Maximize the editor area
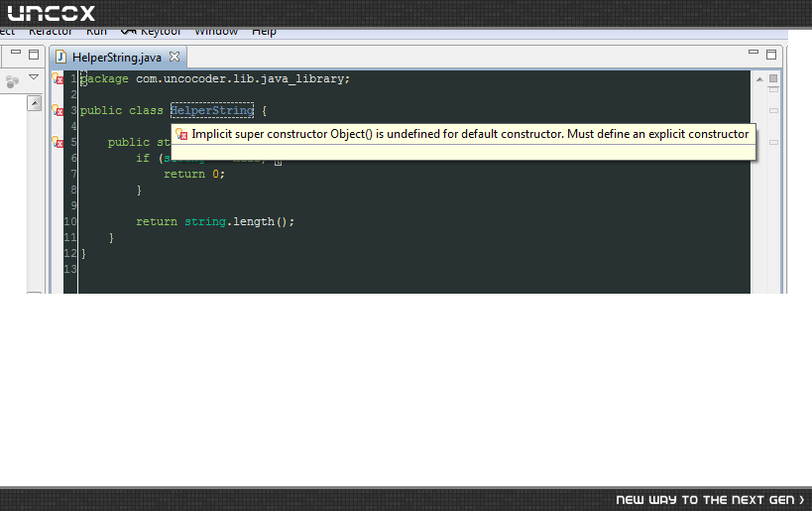 click(771, 55)
